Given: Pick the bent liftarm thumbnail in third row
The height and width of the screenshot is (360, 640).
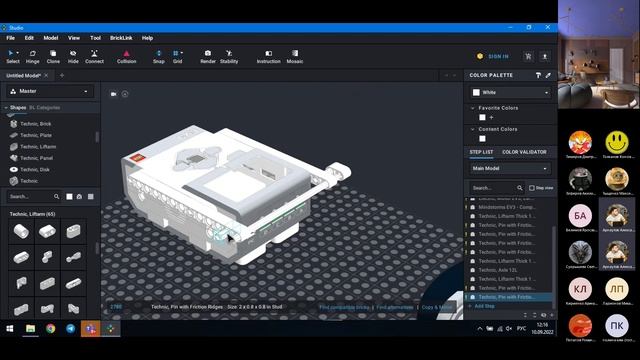Looking at the screenshot, I should (21, 283).
